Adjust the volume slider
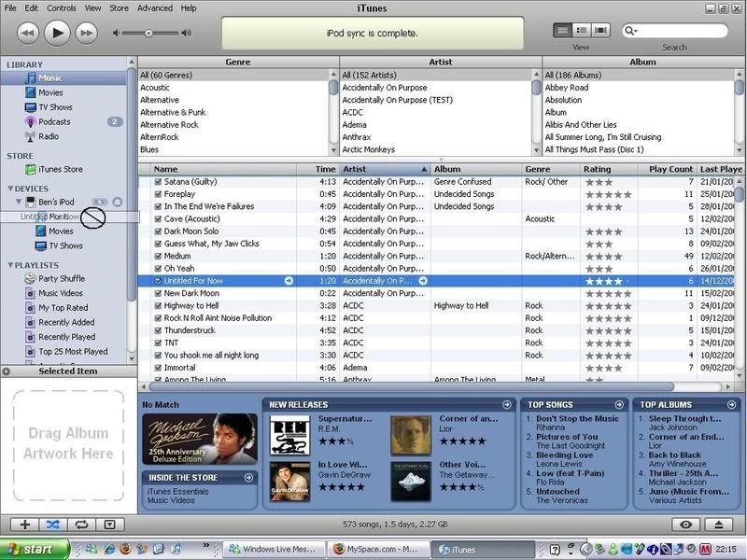The height and width of the screenshot is (560, 747). [x=149, y=33]
